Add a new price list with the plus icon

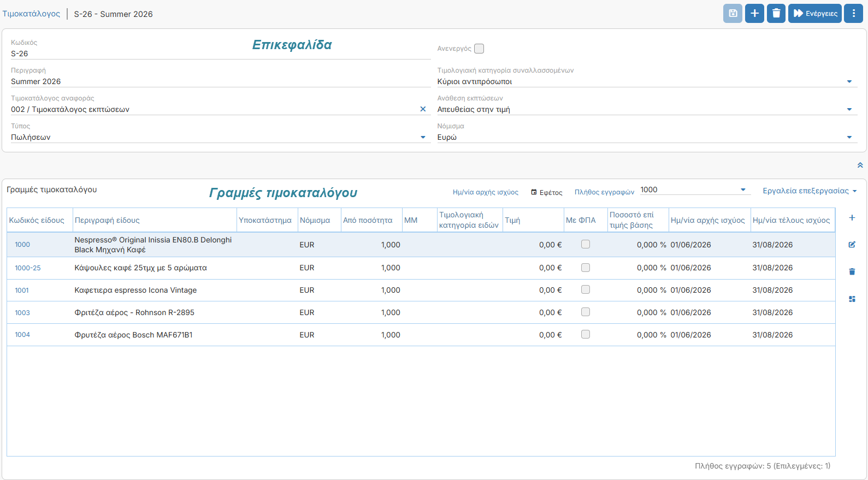coord(754,13)
